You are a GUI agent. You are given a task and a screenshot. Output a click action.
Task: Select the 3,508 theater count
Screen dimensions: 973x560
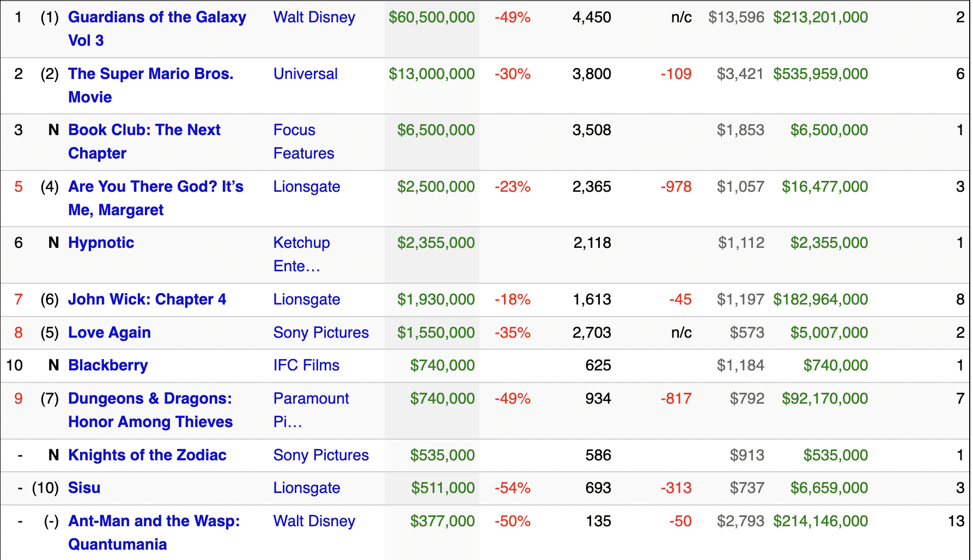(x=592, y=130)
